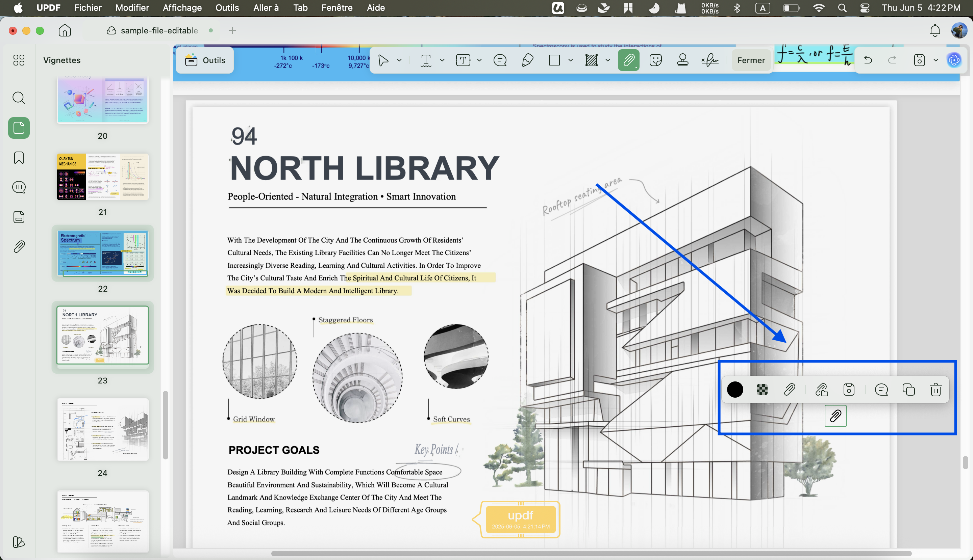Open the attachments panel in sidebar

pos(19,246)
